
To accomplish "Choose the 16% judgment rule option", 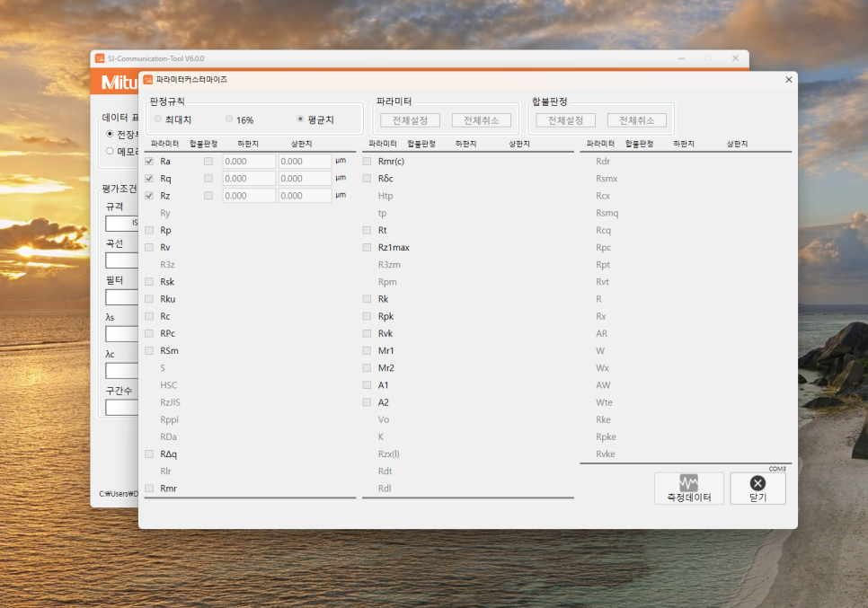I will (x=229, y=119).
